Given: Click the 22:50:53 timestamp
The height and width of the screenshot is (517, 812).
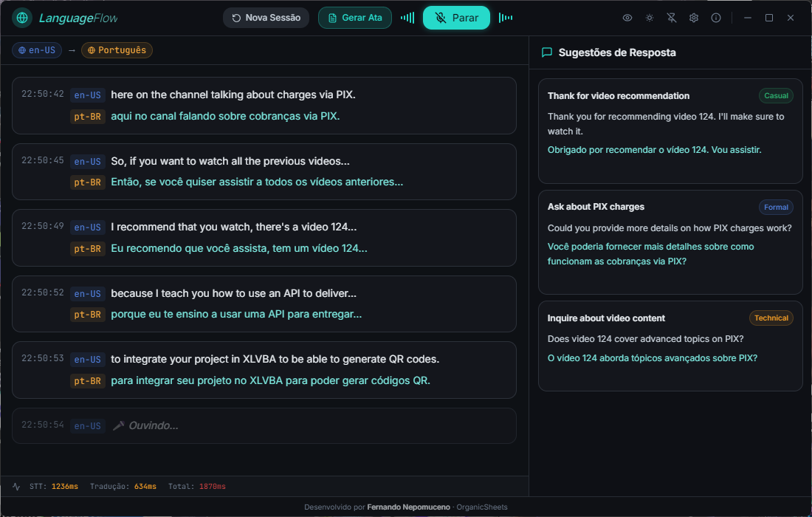Looking at the screenshot, I should [43, 358].
